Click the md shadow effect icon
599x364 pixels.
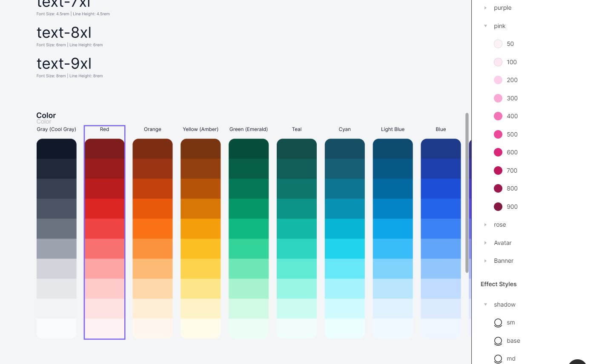tap(498, 359)
